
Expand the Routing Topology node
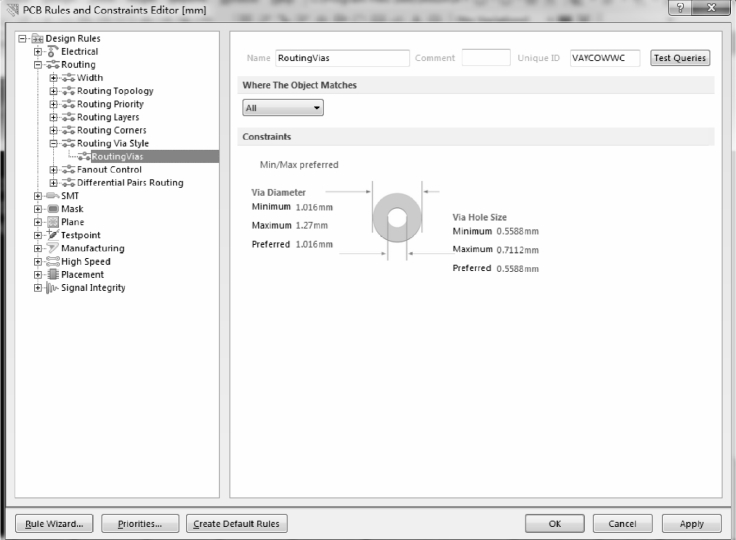pyautogui.click(x=54, y=91)
